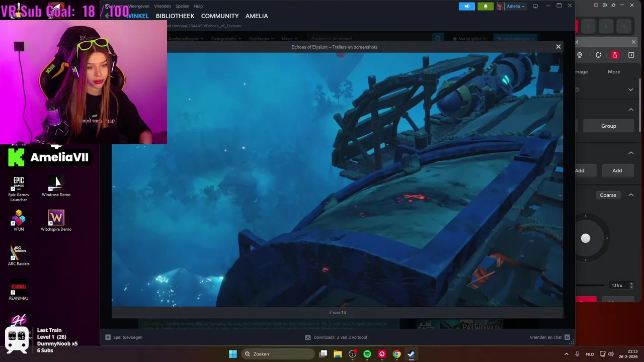Click the displayed Echoes of Elysium screenshot

337,179
